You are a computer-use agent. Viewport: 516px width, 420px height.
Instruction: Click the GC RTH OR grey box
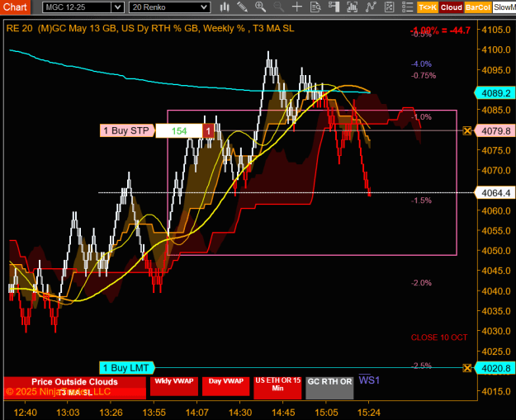point(329,388)
